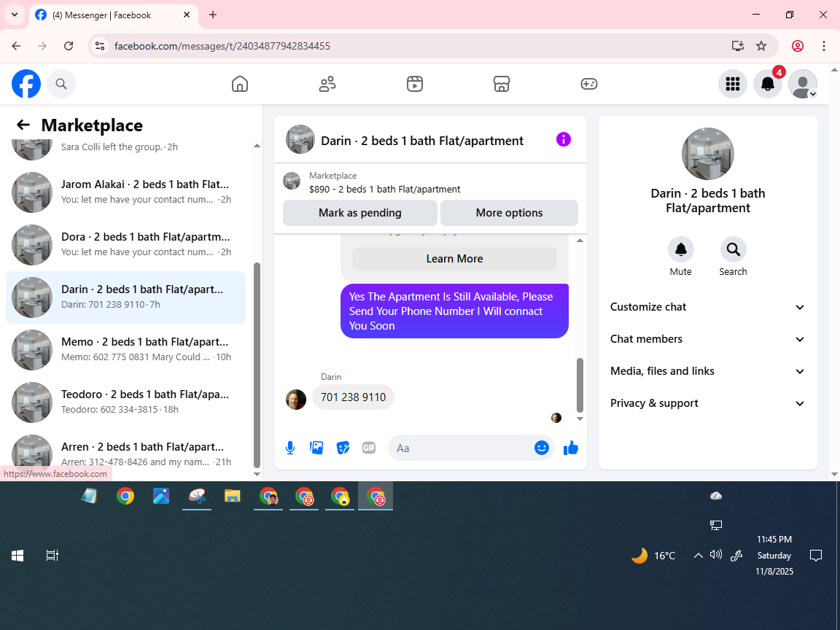The height and width of the screenshot is (630, 840).
Task: Choose a sticker icon
Action: tap(343, 448)
